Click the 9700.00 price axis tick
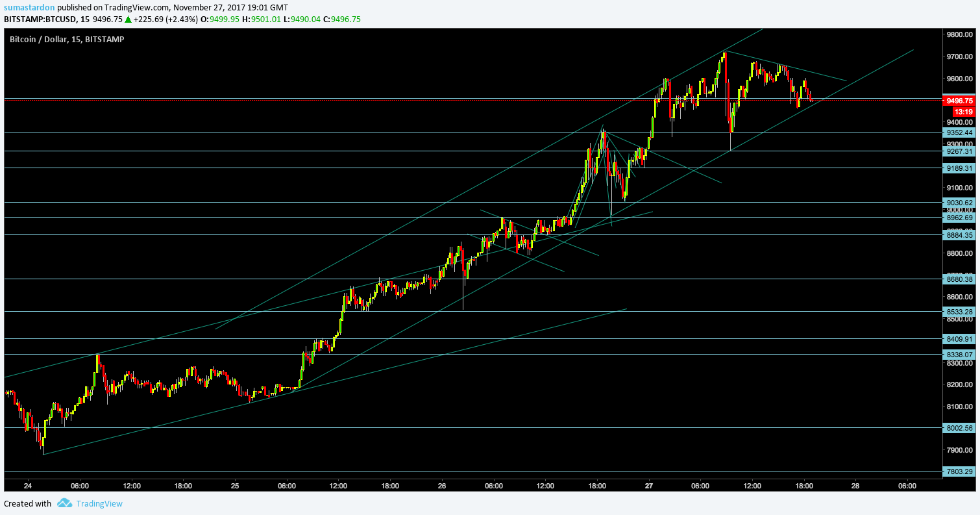 coord(960,57)
